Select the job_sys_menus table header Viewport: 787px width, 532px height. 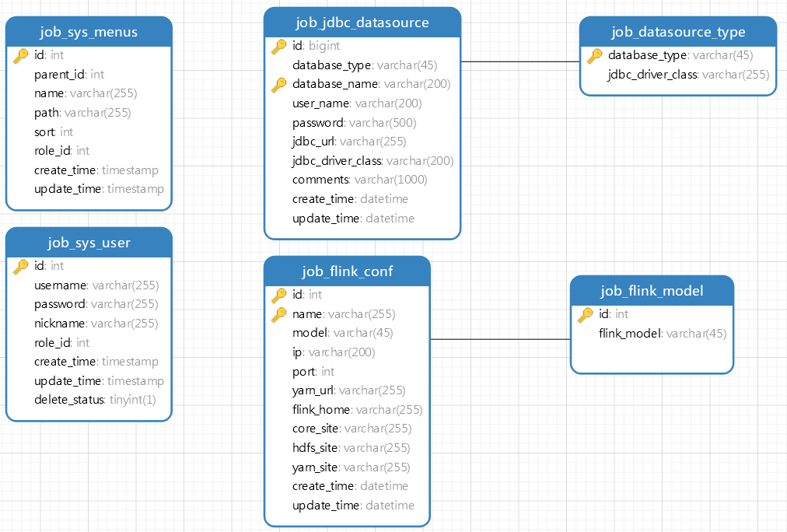(89, 32)
